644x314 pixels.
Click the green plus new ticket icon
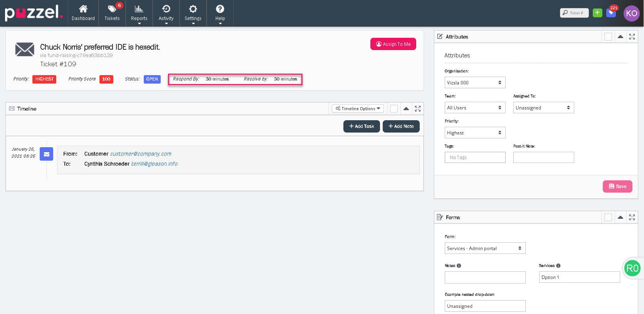click(597, 13)
